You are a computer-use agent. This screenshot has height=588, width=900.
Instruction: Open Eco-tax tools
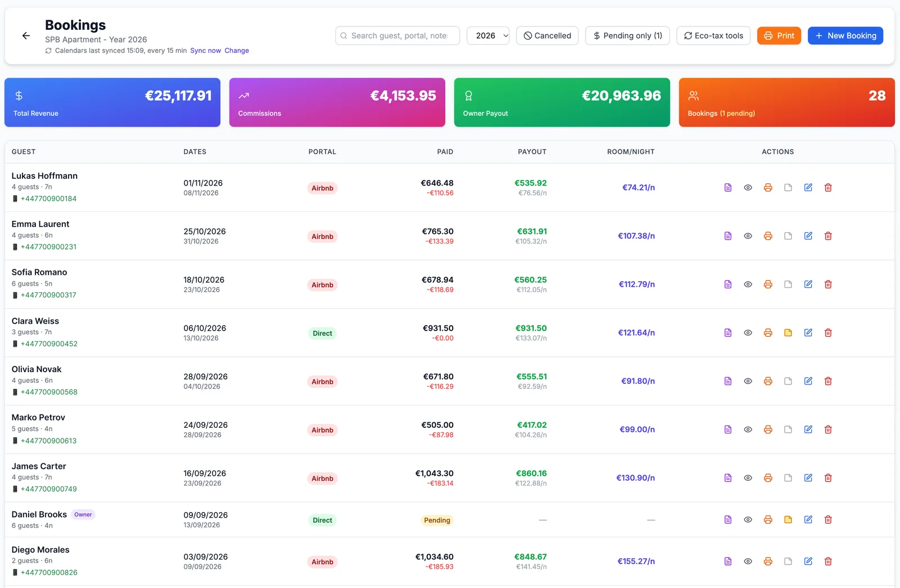coord(713,35)
